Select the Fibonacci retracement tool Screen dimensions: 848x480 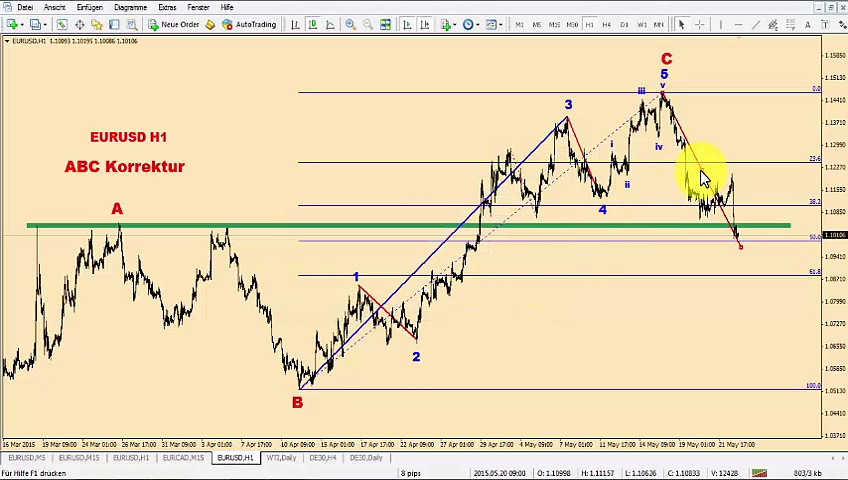[x=791, y=24]
